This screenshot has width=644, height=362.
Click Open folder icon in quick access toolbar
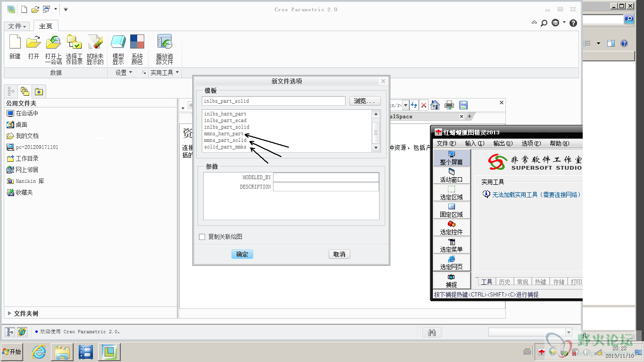[x=35, y=9]
